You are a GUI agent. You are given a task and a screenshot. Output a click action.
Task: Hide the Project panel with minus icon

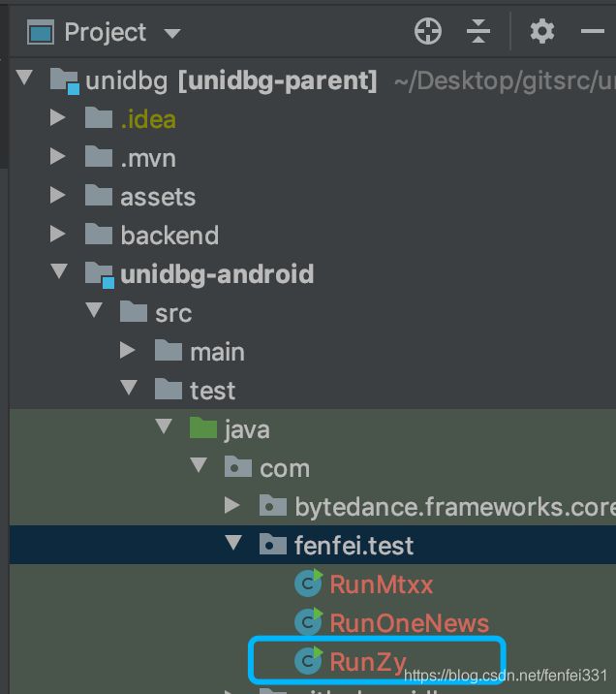coord(592,31)
